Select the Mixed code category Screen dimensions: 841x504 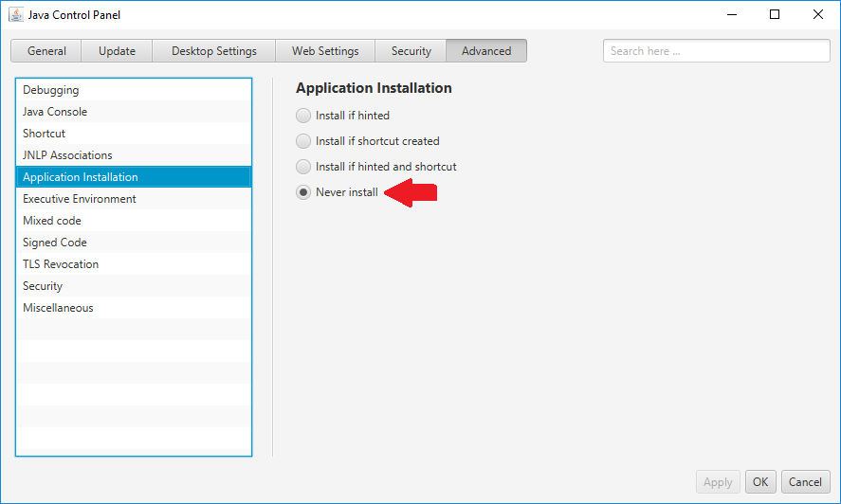pos(134,221)
